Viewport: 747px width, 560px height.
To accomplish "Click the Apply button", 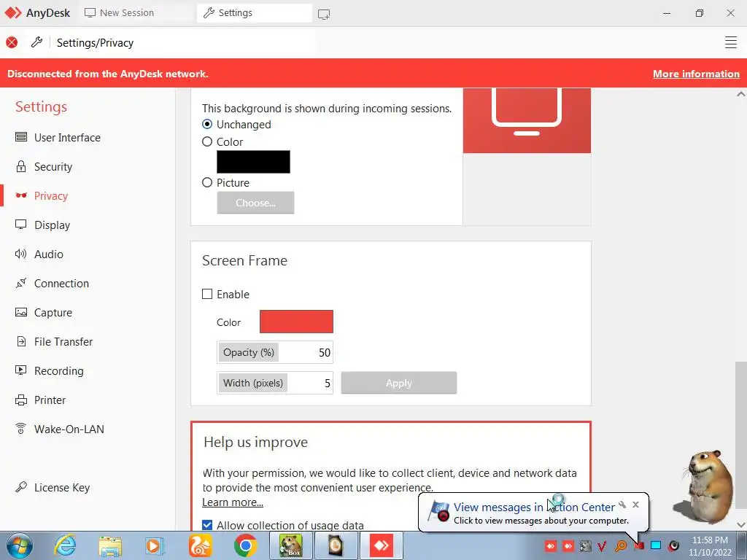I will point(399,383).
